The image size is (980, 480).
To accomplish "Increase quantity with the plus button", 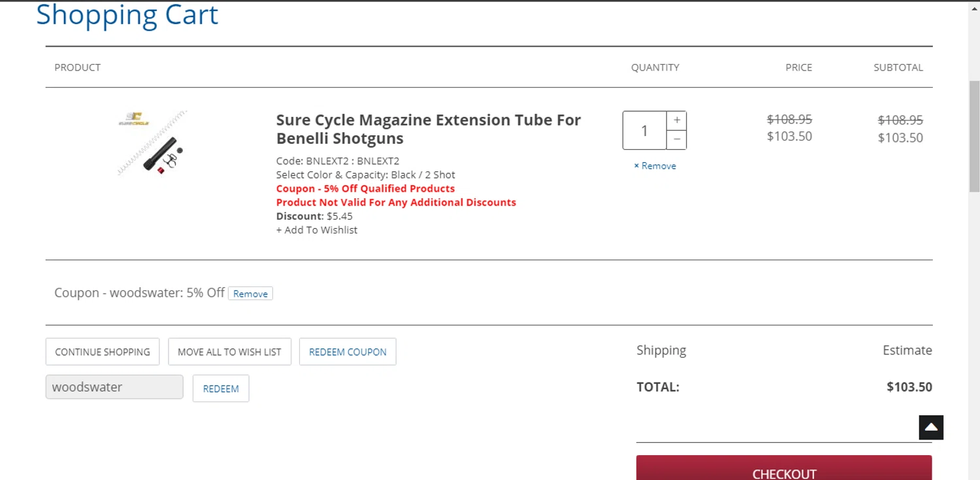I will tap(677, 120).
